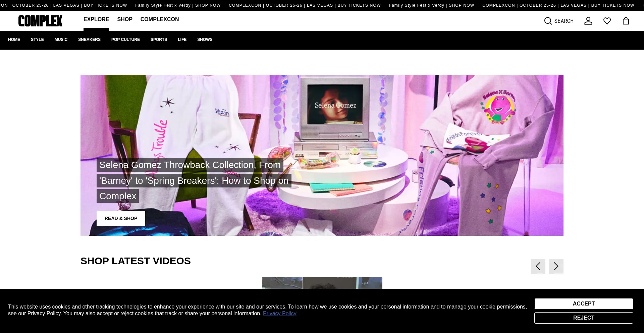The height and width of the screenshot is (333, 644).
Task: Open the SNEAKERS section
Action: tap(89, 40)
